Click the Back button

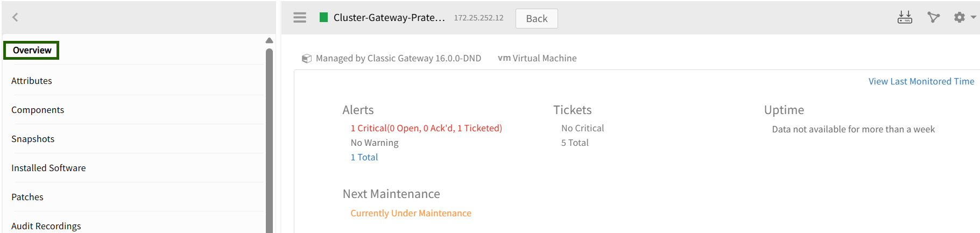(x=536, y=18)
